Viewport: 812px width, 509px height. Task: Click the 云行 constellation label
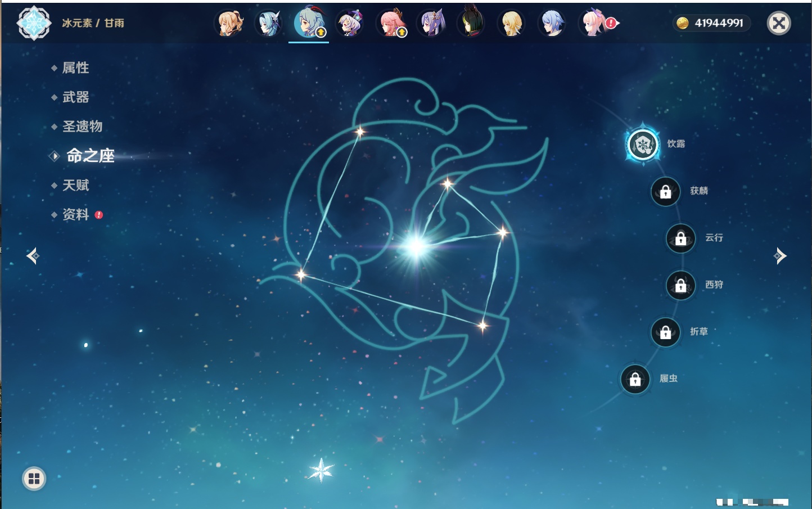point(714,238)
